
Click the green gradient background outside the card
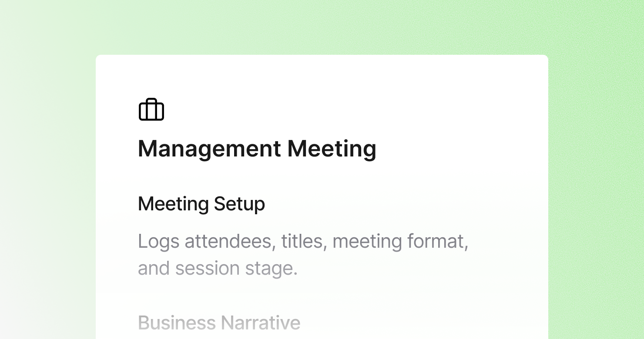[x=596, y=174]
